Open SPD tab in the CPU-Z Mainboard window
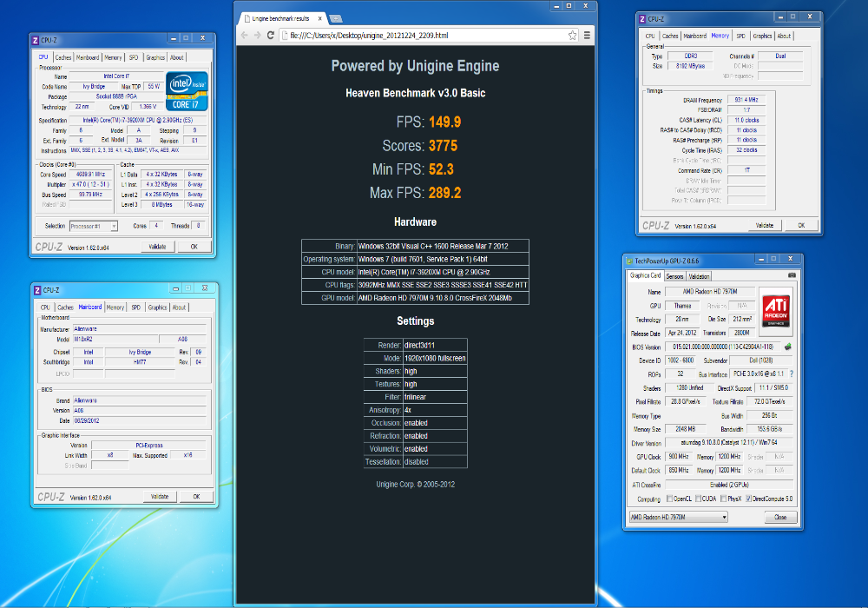 pyautogui.click(x=135, y=307)
